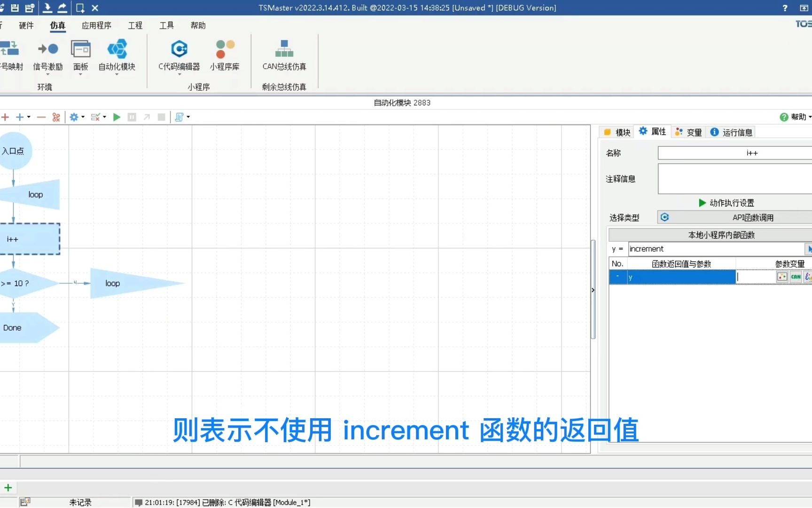Image resolution: width=812 pixels, height=508 pixels.
Task: Switch to the 运行信息 tab
Action: pos(731,132)
